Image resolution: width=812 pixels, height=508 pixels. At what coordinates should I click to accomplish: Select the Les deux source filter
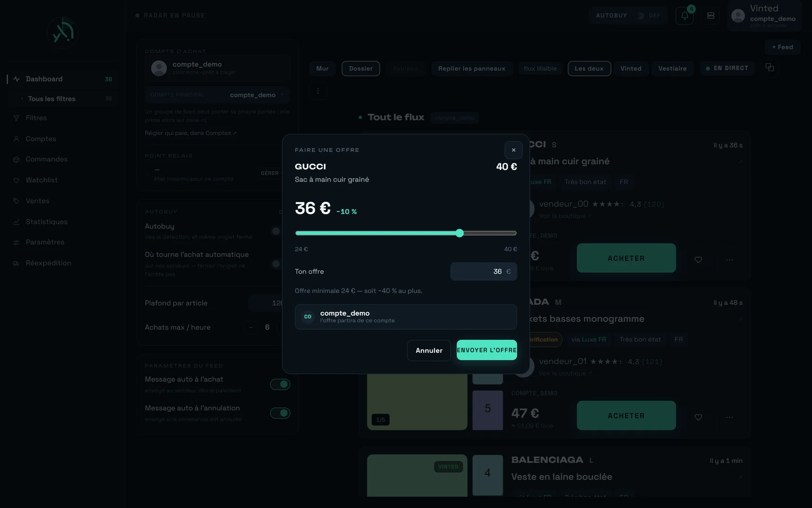click(589, 68)
